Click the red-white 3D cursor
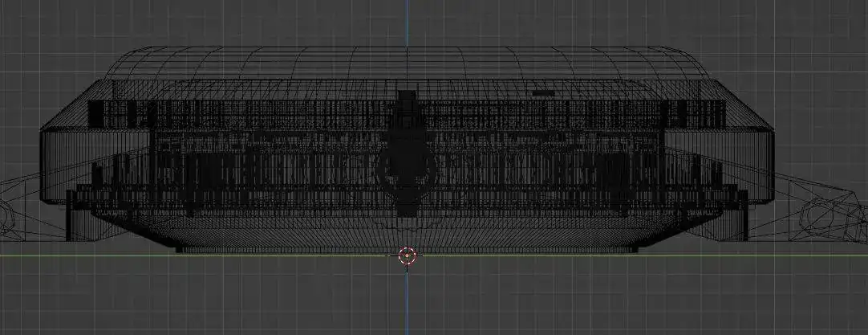868x335 pixels. click(408, 255)
